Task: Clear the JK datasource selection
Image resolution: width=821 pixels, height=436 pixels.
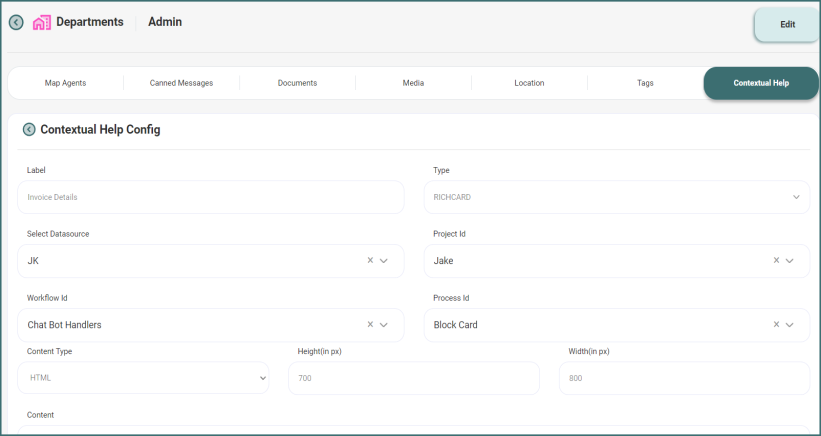Action: click(x=370, y=260)
